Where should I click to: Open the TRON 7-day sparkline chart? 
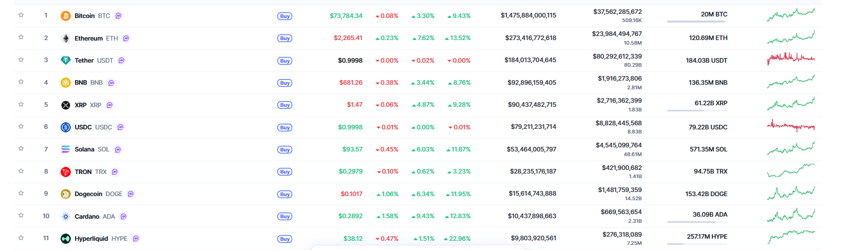click(x=791, y=170)
